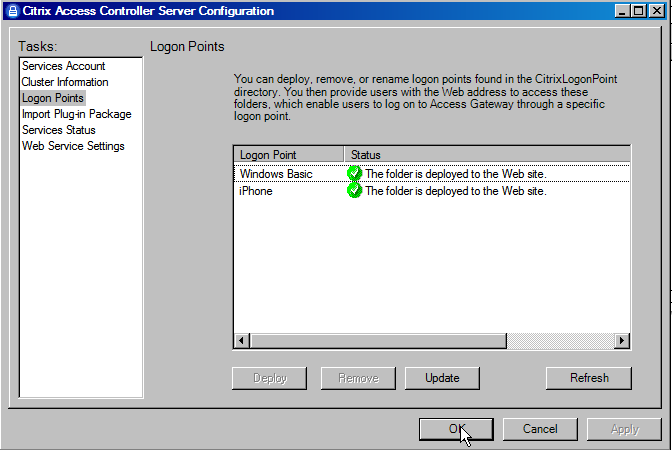The height and width of the screenshot is (450, 672).
Task: Close the Server Configuration window
Action: pyautogui.click(x=657, y=11)
